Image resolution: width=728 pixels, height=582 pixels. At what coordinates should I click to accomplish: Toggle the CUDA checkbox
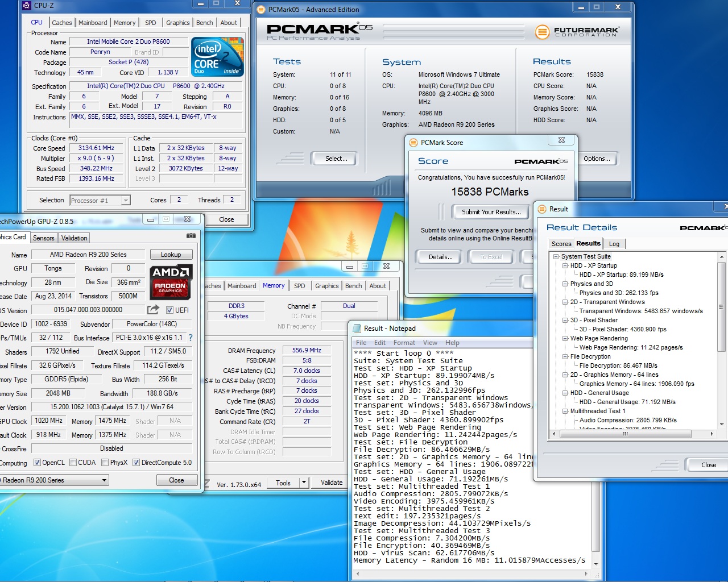coord(73,463)
